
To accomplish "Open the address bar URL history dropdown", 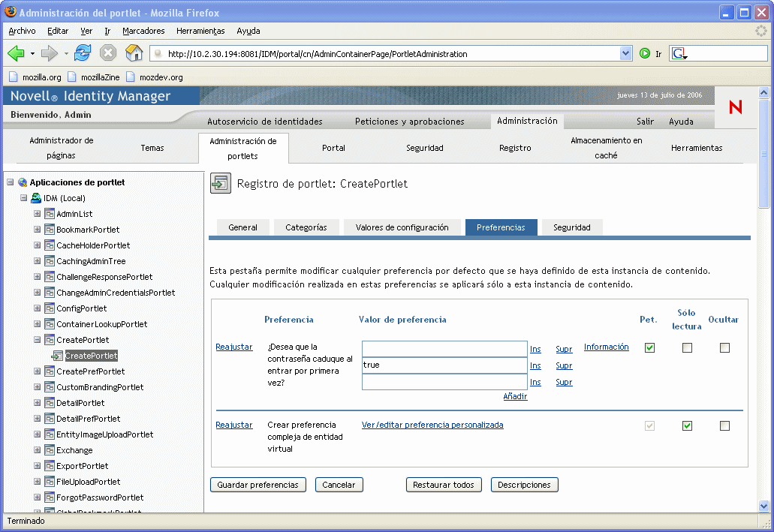I will click(x=625, y=53).
